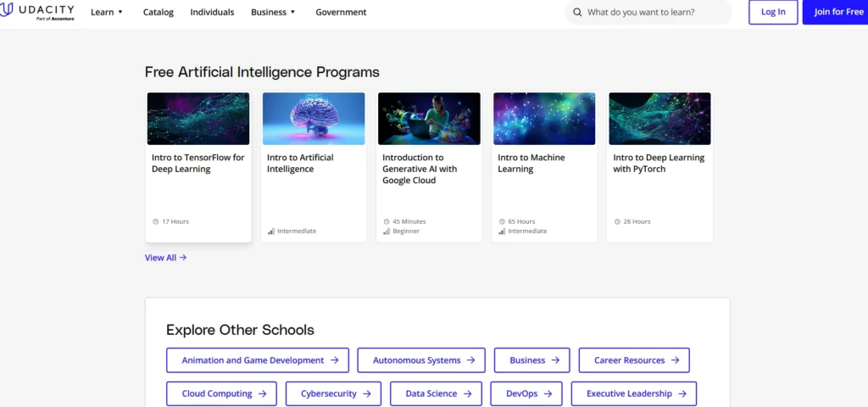Open the Executive Leadership school
This screenshot has height=407, width=868.
(634, 393)
